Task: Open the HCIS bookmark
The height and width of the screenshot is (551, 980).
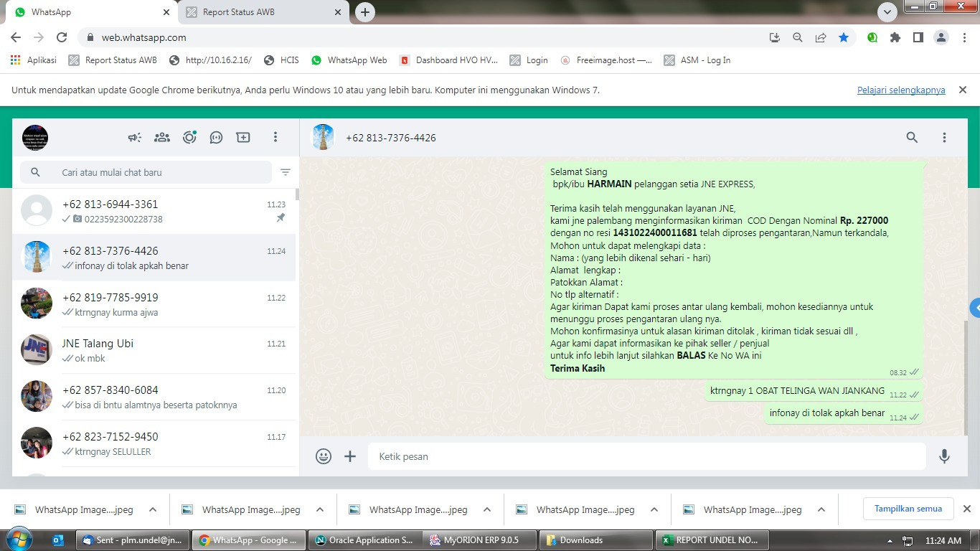Action: click(x=281, y=60)
